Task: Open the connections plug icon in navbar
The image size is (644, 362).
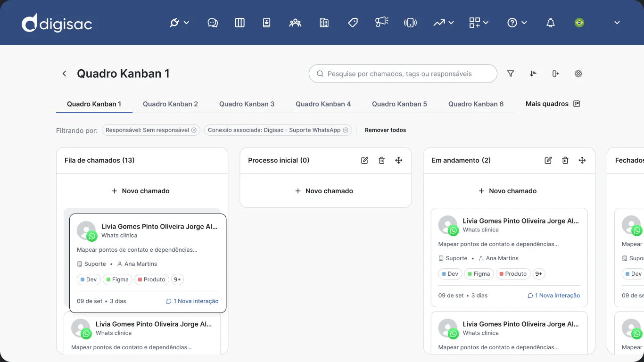Action: point(174,23)
